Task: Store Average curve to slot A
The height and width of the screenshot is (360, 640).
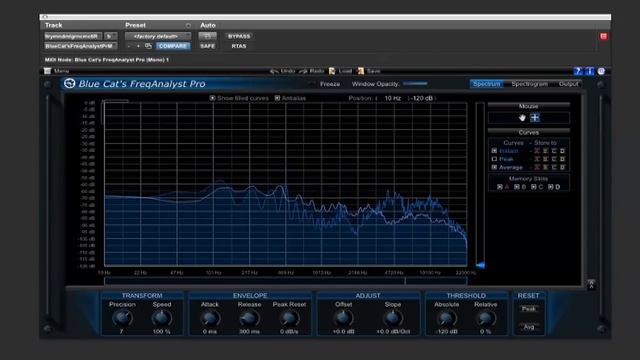Action: pos(537,167)
